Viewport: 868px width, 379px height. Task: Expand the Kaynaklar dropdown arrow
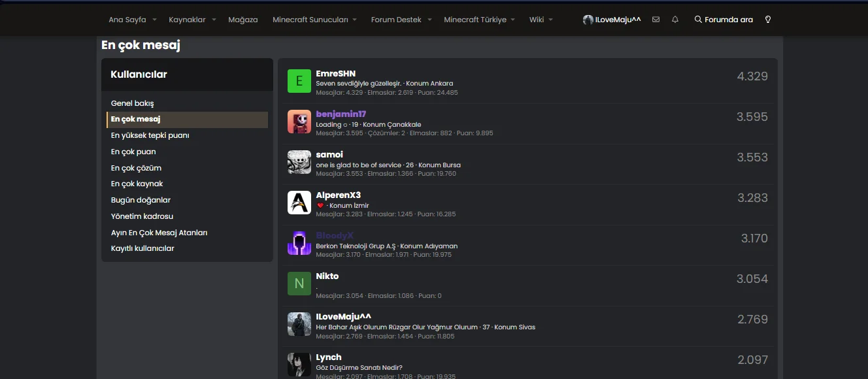coord(214,20)
